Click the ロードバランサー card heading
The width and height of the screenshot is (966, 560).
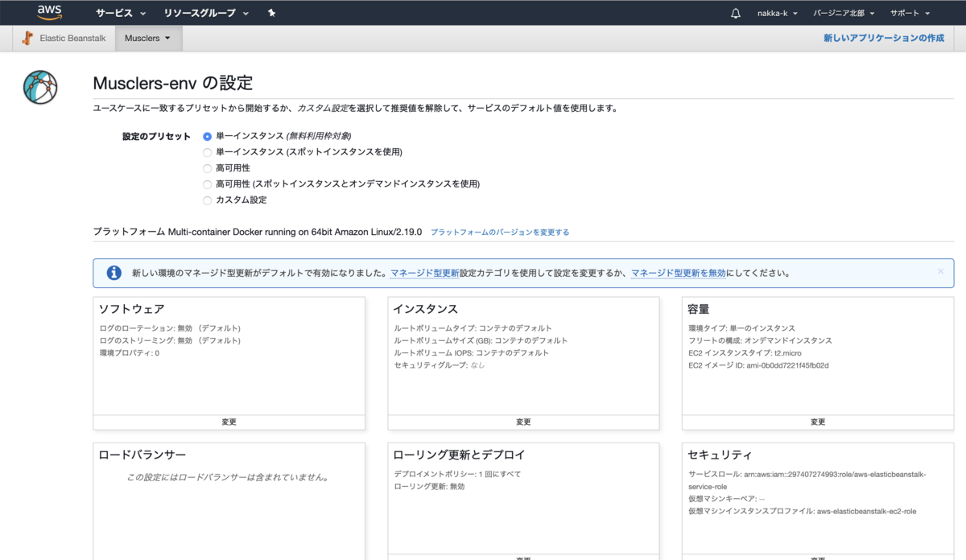[142, 455]
